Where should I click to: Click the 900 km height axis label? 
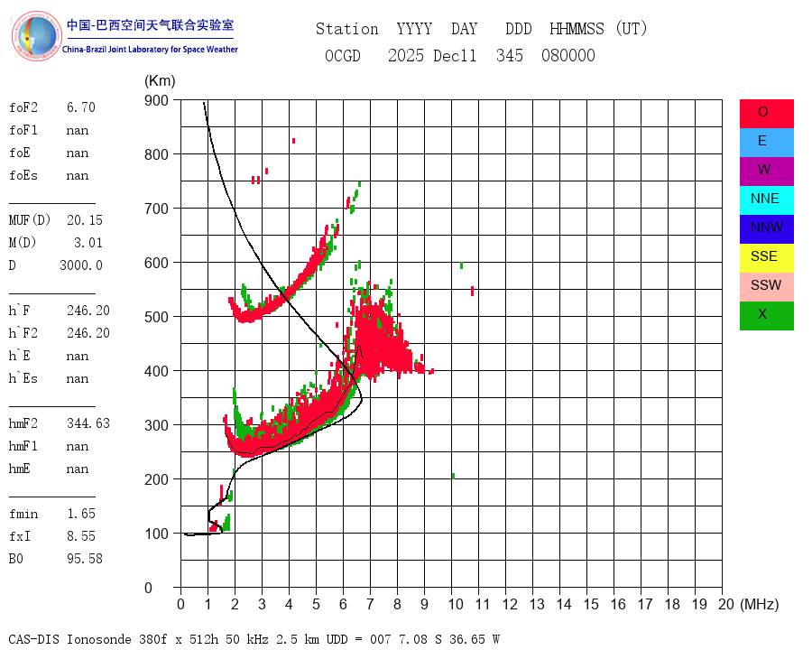[x=156, y=100]
